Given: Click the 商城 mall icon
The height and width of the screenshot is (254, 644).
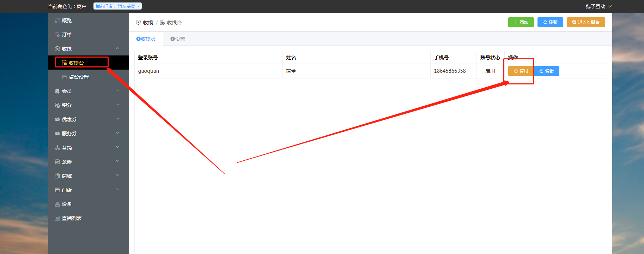Looking at the screenshot, I should tap(57, 176).
